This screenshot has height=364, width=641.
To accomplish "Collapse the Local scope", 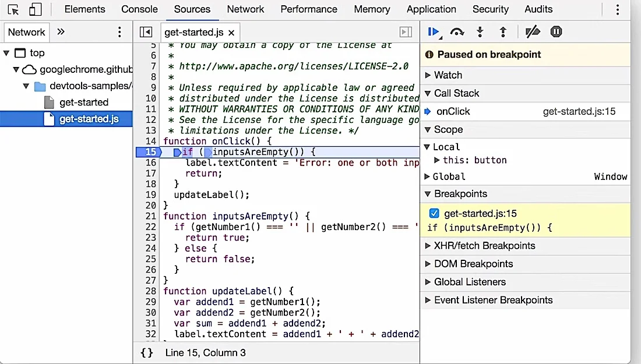I will tap(427, 147).
